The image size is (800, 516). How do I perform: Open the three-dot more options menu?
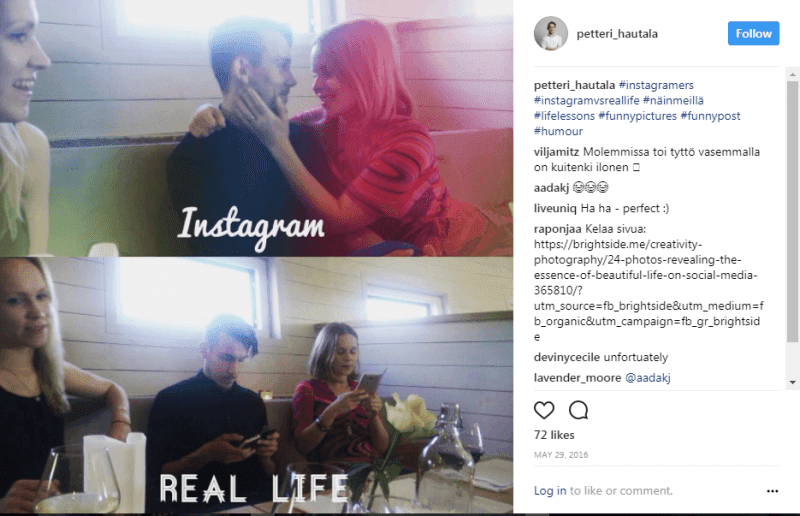tap(772, 491)
